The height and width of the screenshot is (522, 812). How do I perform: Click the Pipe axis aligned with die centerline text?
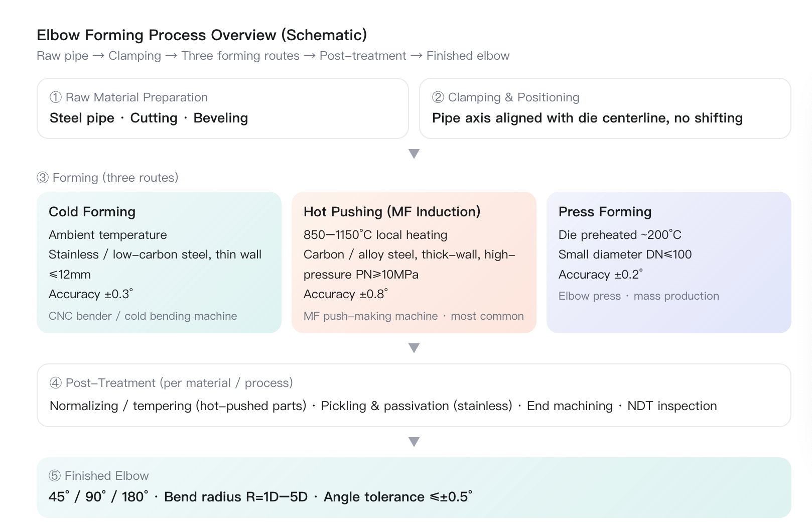pos(587,118)
